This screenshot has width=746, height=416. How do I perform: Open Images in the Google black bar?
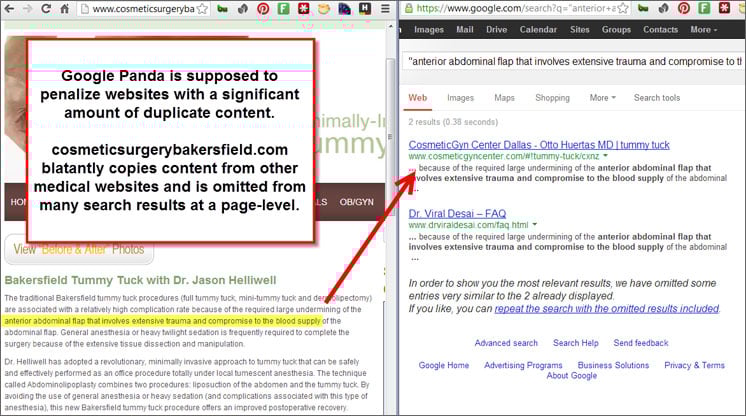(x=429, y=30)
